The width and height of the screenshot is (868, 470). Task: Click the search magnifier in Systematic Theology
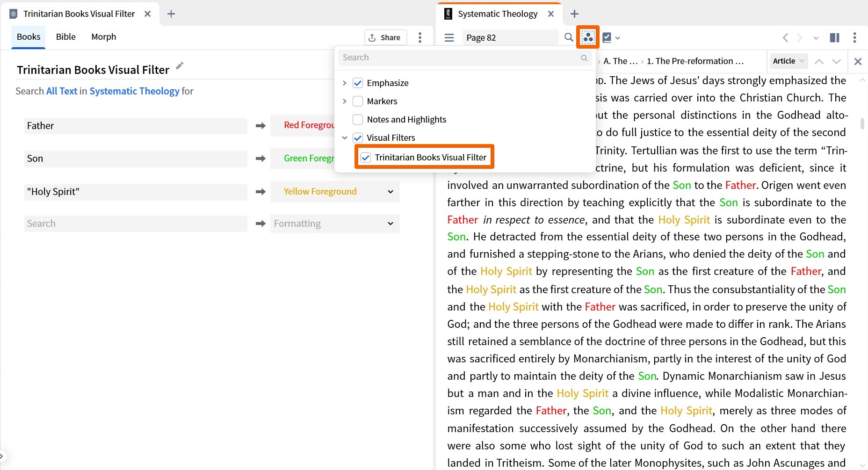[x=569, y=37]
